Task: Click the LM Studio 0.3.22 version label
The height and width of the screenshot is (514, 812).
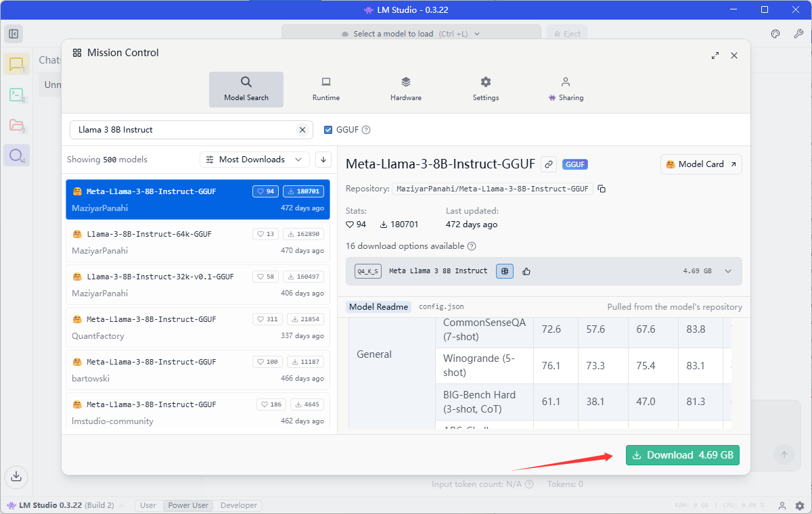Action: [x=60, y=505]
